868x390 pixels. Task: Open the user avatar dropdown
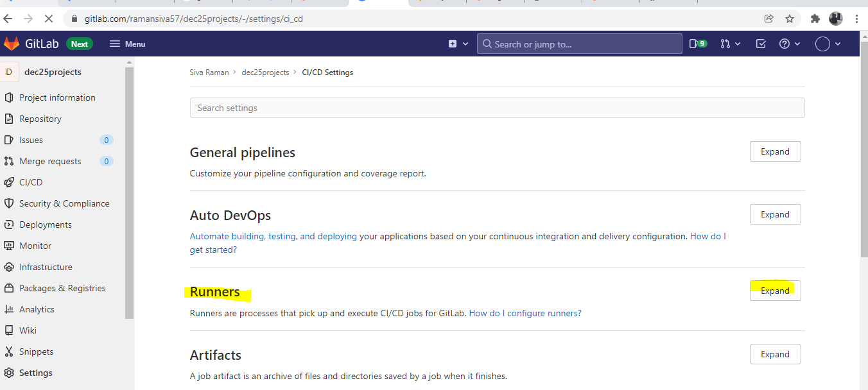[x=828, y=44]
